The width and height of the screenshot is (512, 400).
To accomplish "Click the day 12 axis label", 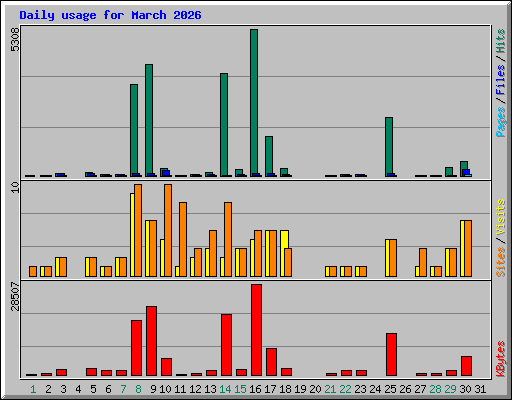I will (195, 389).
